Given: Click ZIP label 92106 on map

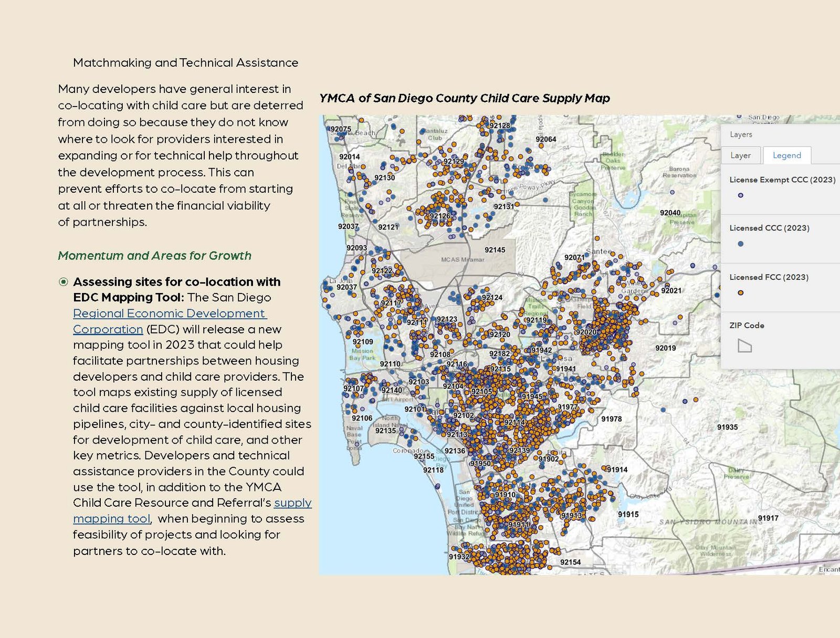Looking at the screenshot, I should (x=362, y=419).
